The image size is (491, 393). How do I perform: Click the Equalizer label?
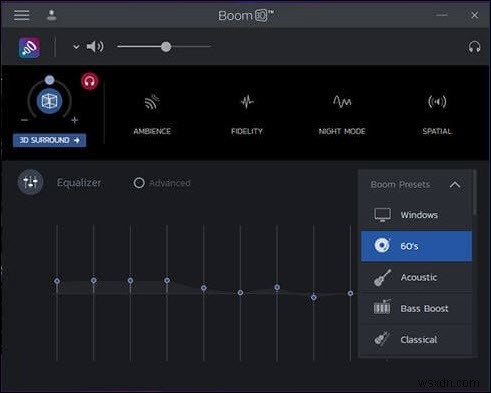(79, 183)
